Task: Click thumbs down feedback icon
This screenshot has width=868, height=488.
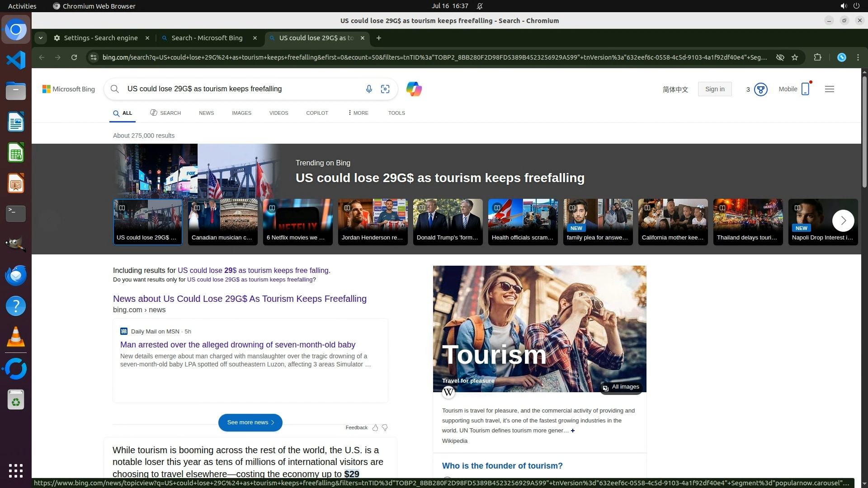Action: [385, 427]
